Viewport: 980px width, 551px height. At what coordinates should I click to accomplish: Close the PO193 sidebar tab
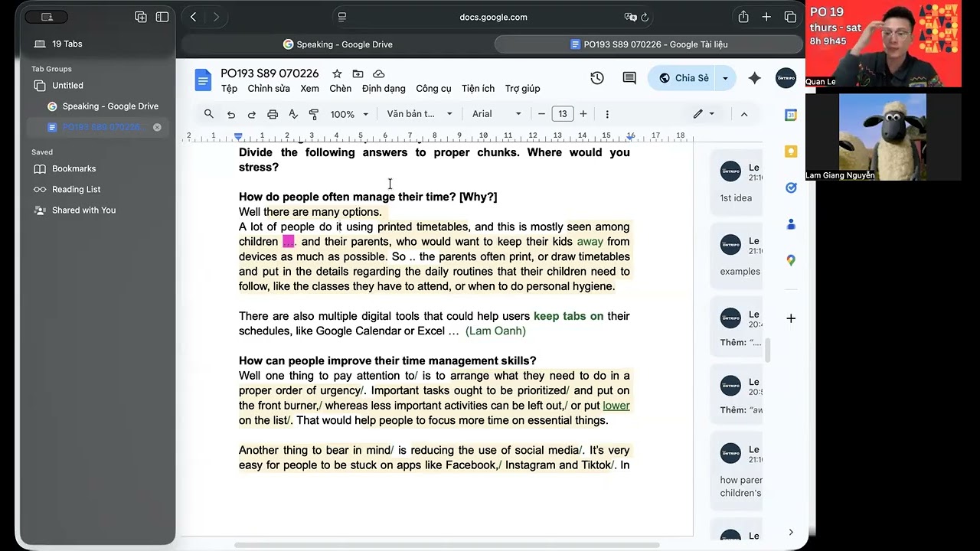[x=157, y=127]
